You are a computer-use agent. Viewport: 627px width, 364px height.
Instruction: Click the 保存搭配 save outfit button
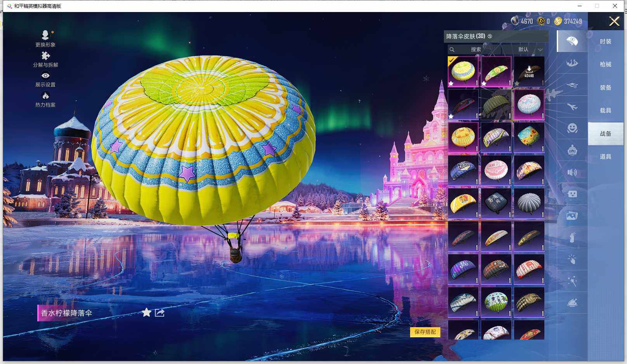point(425,332)
